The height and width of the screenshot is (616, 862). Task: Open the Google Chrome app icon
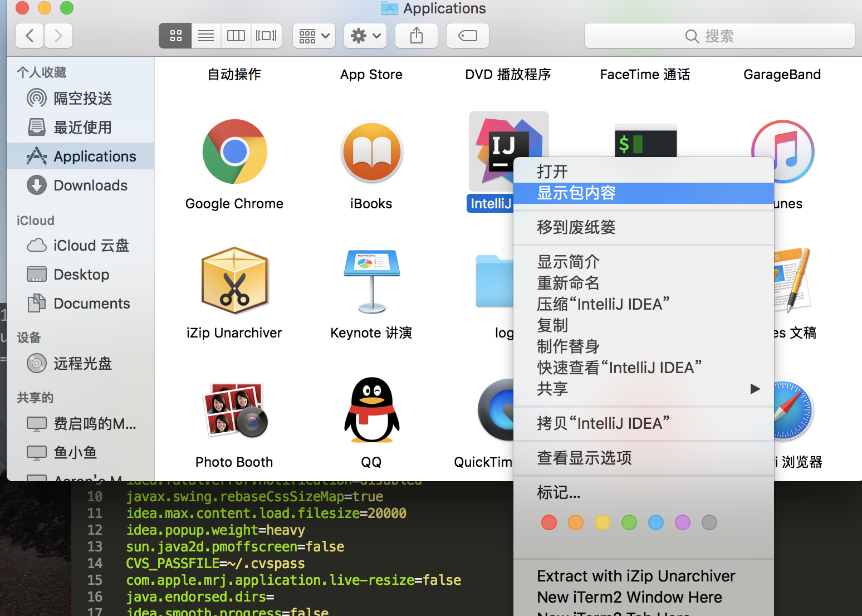[x=234, y=151]
